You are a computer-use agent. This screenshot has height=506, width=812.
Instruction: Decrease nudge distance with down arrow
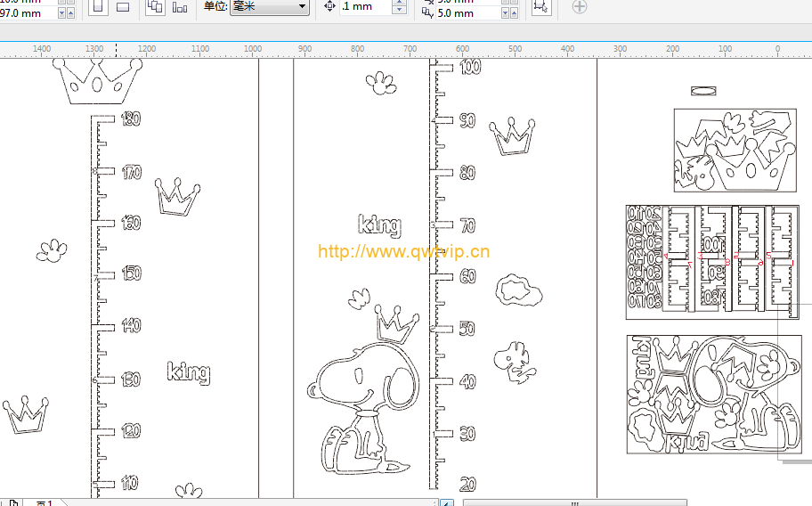[399, 10]
